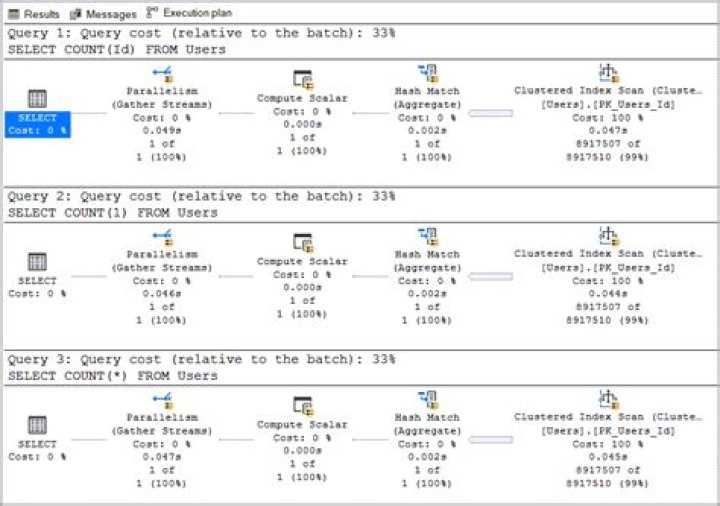
Task: Click the Messages tab icon
Action: pos(75,15)
